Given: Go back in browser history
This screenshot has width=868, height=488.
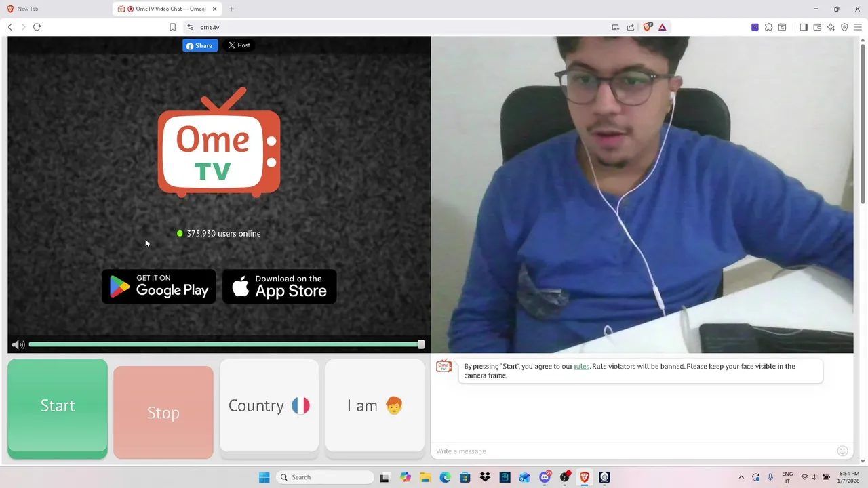Looking at the screenshot, I should 10,27.
